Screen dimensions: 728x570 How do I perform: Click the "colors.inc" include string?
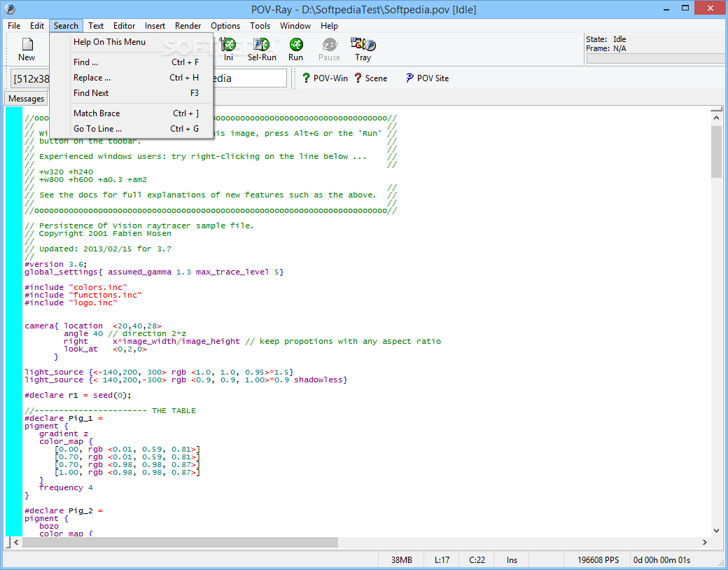[97, 287]
